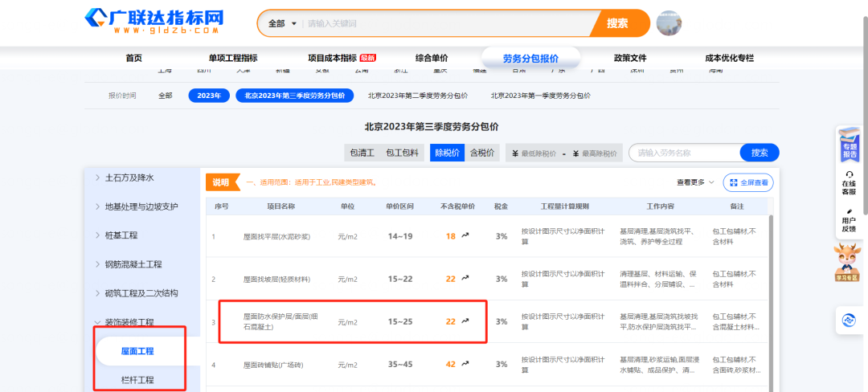Open the 全部 category dropdown in search bar
The width and height of the screenshot is (868, 392).
click(x=283, y=24)
